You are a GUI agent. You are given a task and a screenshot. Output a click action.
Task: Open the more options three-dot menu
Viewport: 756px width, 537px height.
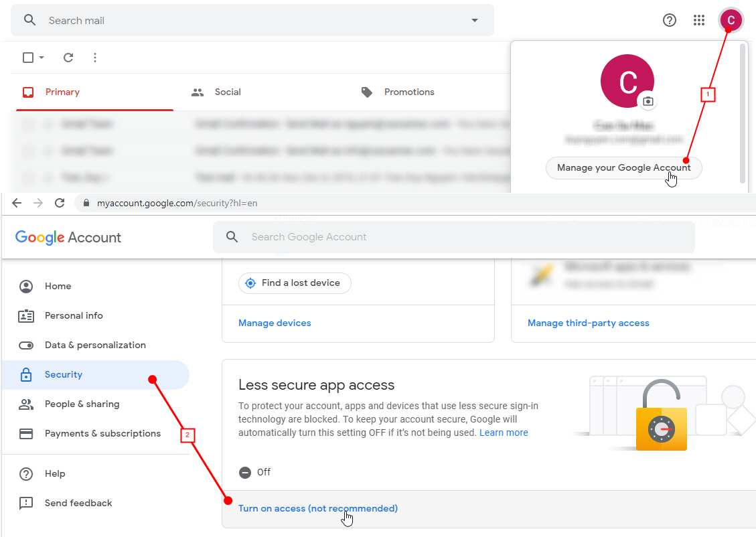click(94, 58)
